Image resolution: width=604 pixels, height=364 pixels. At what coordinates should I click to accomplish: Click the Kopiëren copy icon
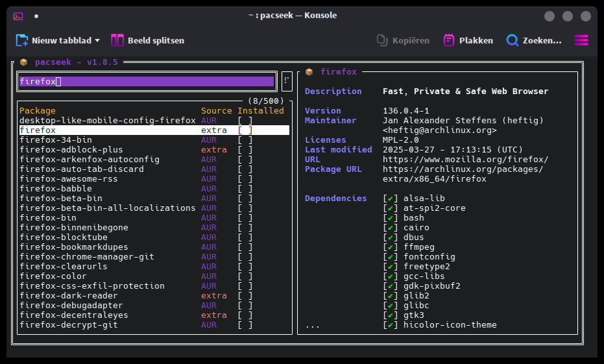point(381,40)
